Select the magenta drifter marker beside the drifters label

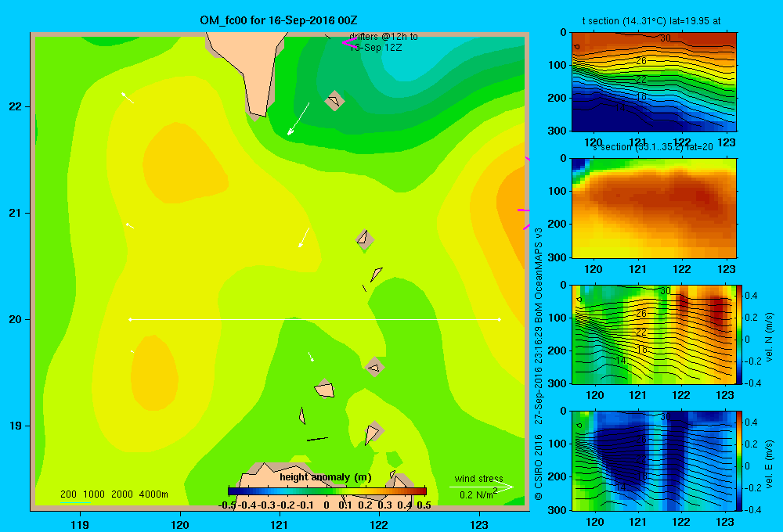click(349, 43)
